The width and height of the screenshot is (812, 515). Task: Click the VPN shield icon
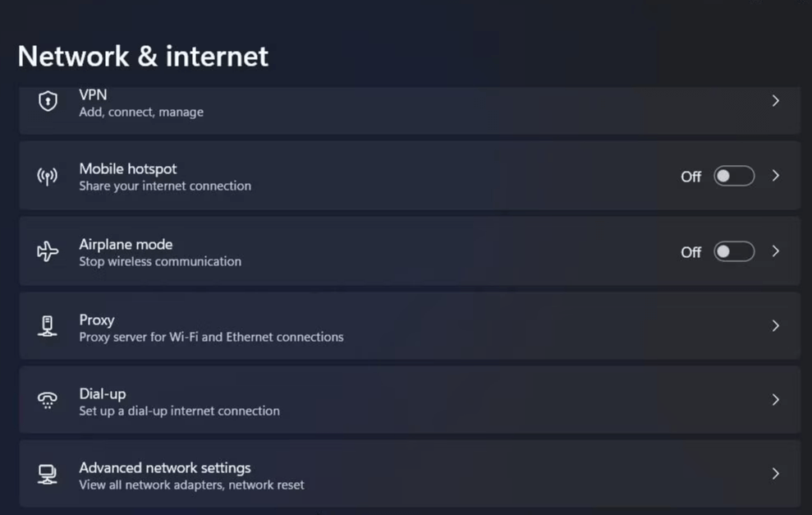pos(48,101)
